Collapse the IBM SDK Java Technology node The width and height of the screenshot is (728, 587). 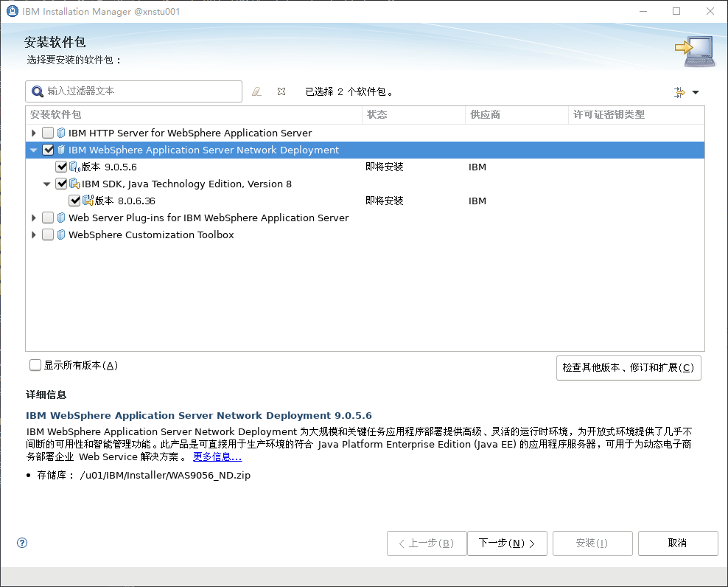pos(47,184)
